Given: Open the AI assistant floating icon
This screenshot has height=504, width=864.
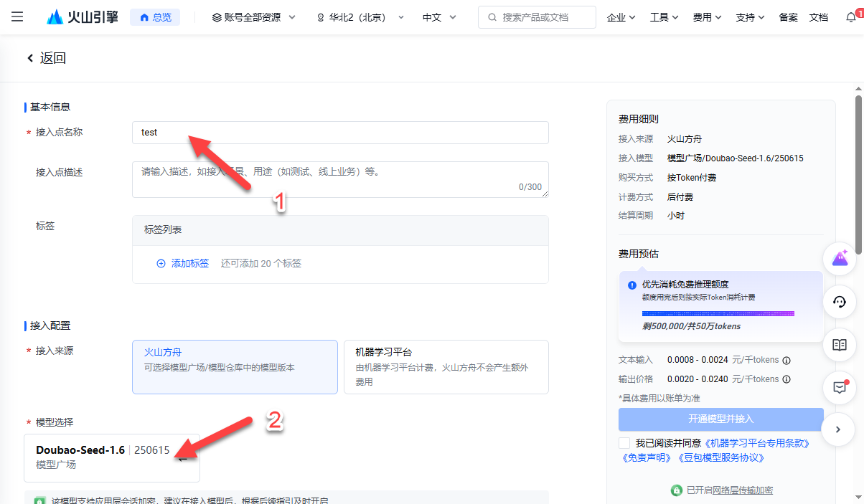Looking at the screenshot, I should pos(839,258).
